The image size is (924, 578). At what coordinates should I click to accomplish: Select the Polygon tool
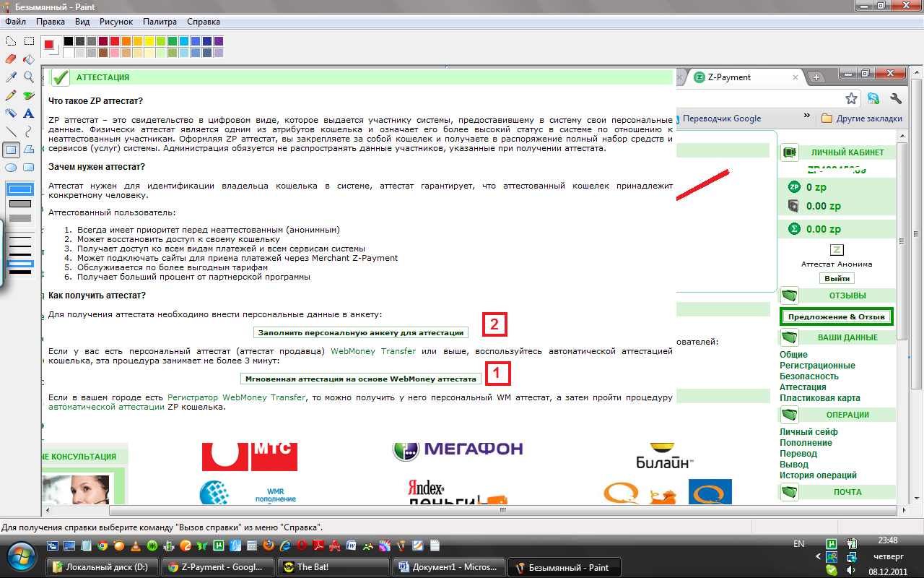[29, 150]
